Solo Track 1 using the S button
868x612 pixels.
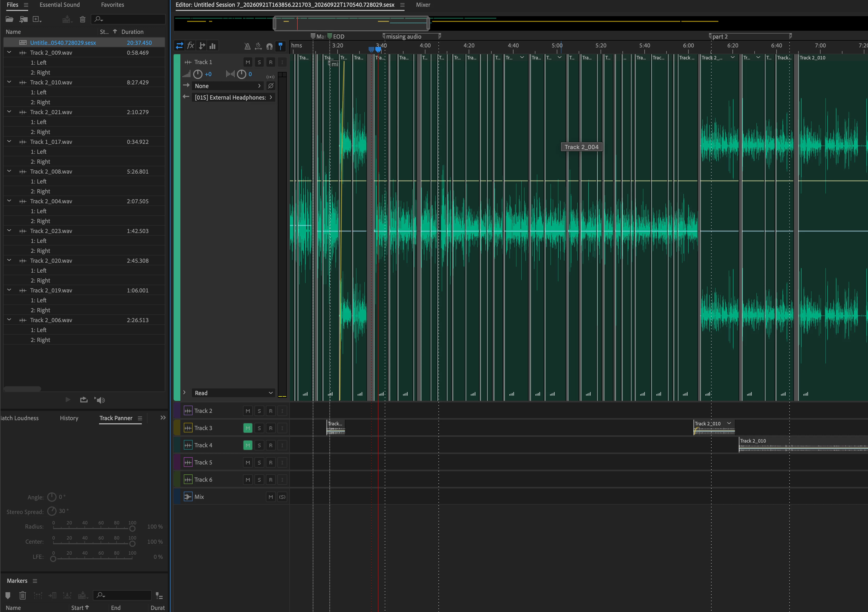[259, 62]
